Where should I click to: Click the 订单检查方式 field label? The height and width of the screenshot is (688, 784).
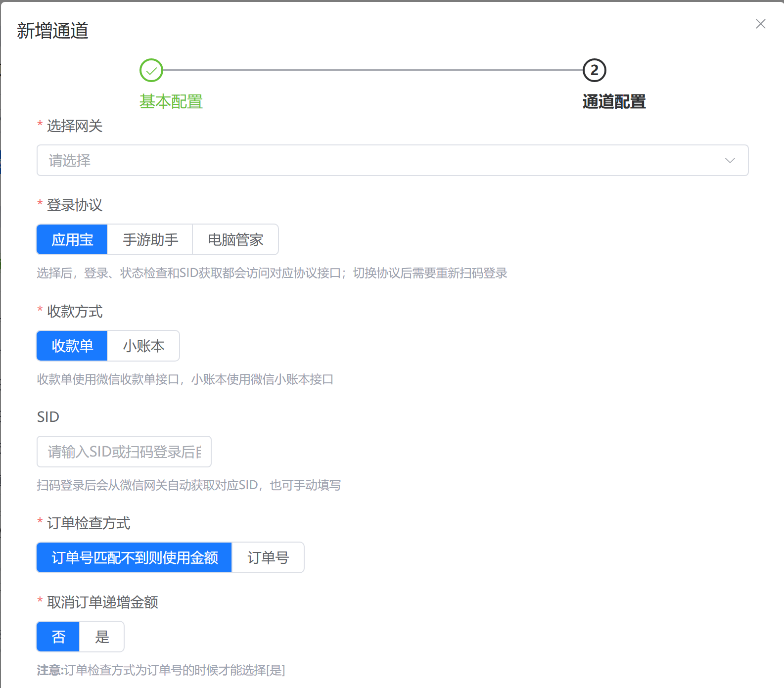[x=89, y=523]
